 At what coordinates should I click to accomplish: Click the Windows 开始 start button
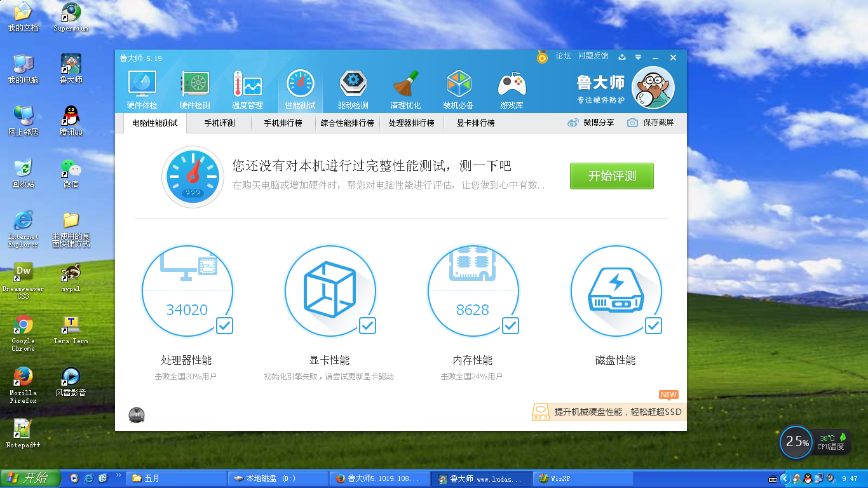[31, 478]
